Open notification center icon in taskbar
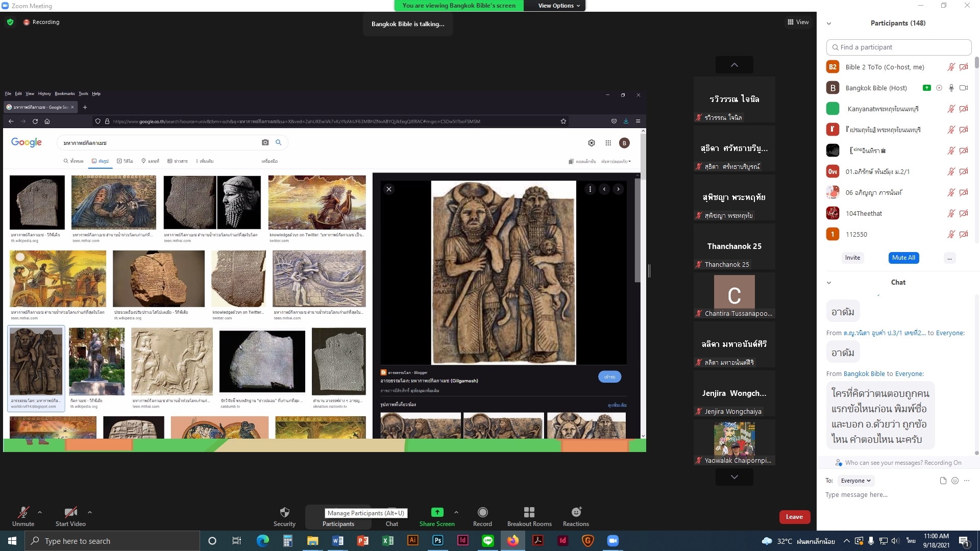The image size is (980, 551). click(x=964, y=541)
